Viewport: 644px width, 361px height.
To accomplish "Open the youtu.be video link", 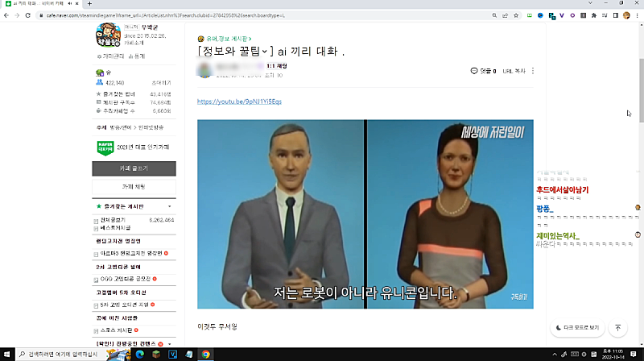I will pyautogui.click(x=239, y=102).
